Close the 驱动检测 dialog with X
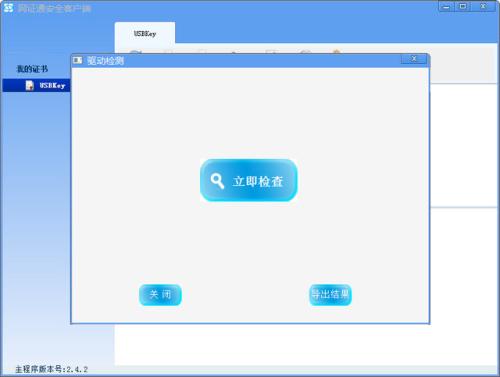 [414, 59]
